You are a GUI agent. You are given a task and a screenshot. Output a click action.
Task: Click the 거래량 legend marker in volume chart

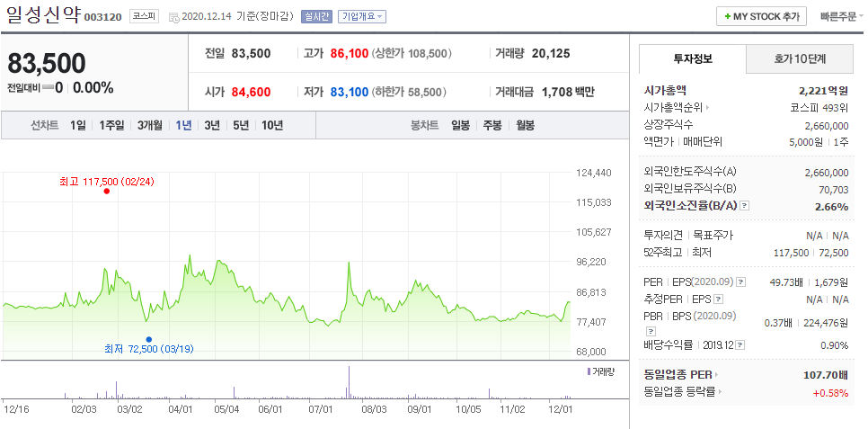tap(589, 371)
